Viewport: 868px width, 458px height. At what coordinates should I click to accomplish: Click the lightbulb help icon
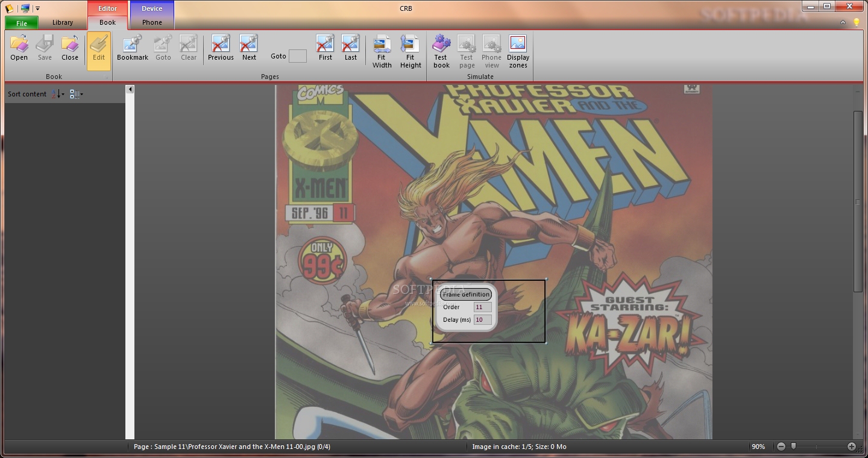pyautogui.click(x=857, y=22)
